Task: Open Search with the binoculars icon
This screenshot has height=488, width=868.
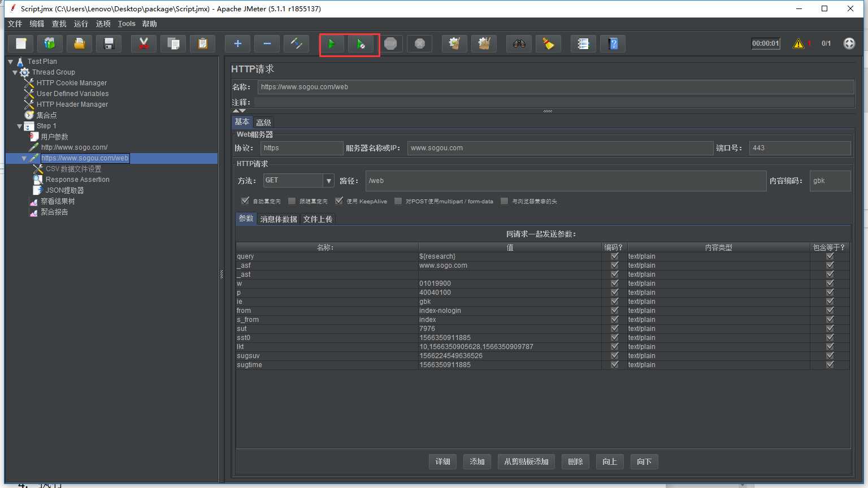Action: pyautogui.click(x=519, y=43)
